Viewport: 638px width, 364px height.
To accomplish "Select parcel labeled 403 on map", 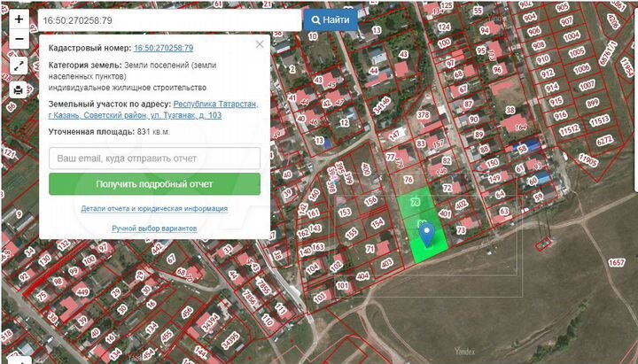I will 386,264.
